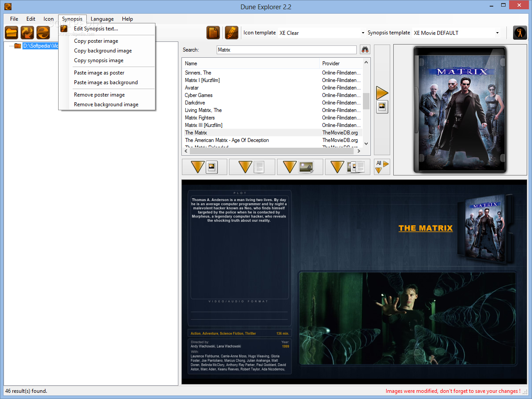The width and height of the screenshot is (532, 399).
Task: Choose Paste image as background
Action: tap(107, 82)
